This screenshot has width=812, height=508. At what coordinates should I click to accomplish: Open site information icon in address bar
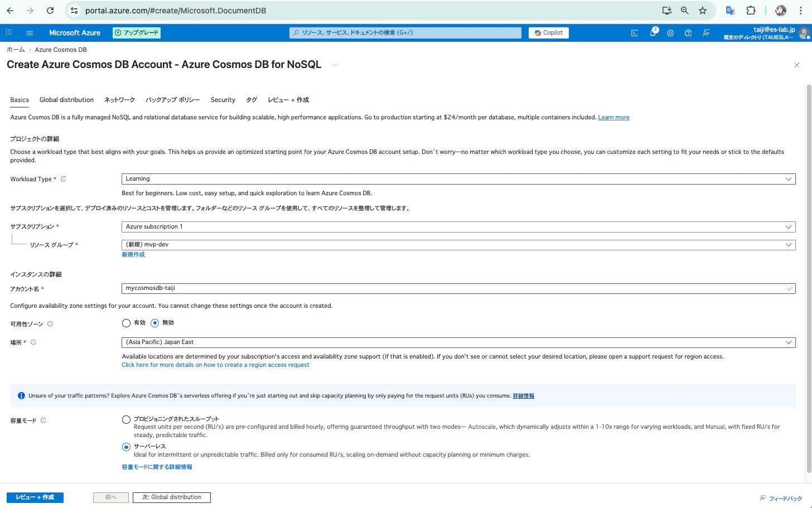point(74,11)
